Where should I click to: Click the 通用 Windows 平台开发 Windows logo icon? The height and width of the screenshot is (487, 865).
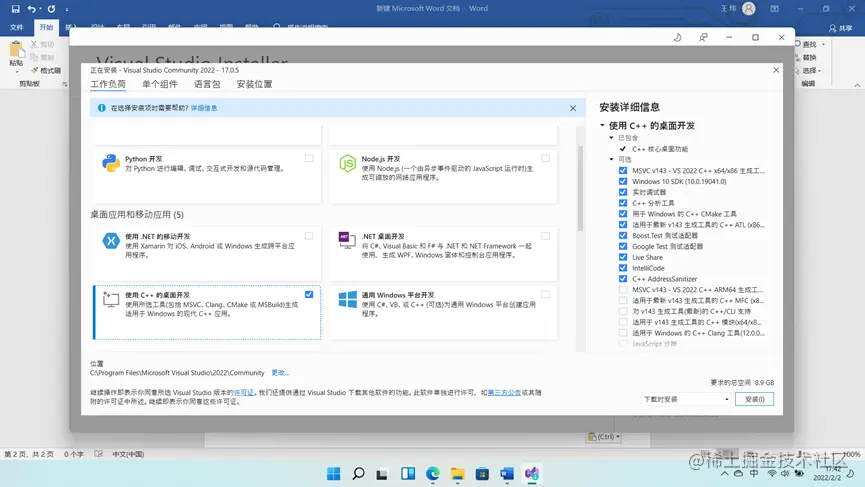[348, 299]
